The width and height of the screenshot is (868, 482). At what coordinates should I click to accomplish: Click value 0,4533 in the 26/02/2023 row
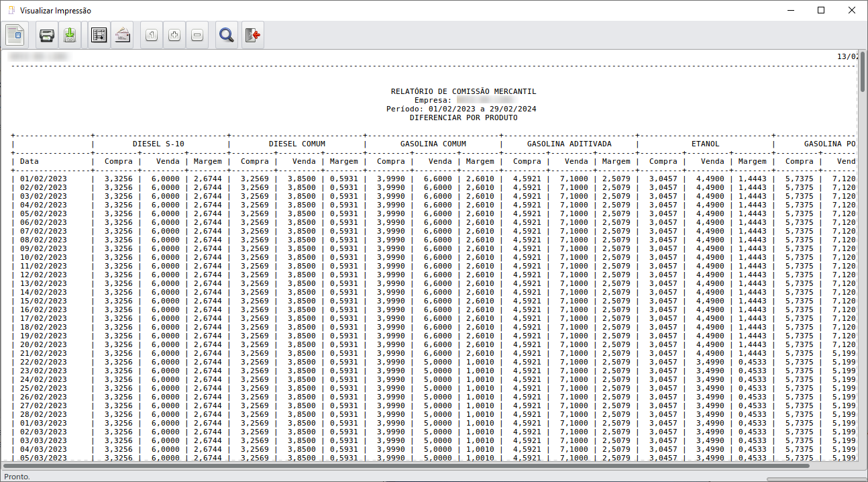click(x=753, y=397)
